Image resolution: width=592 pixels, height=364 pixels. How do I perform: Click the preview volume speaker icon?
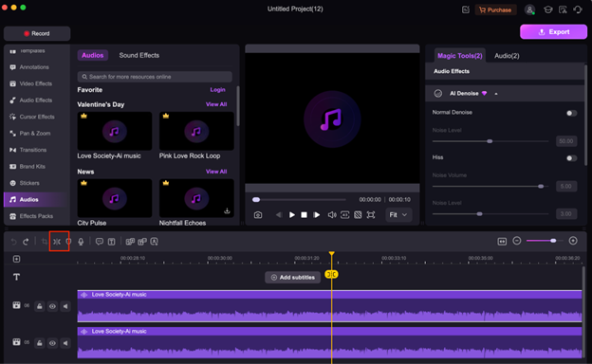click(332, 215)
